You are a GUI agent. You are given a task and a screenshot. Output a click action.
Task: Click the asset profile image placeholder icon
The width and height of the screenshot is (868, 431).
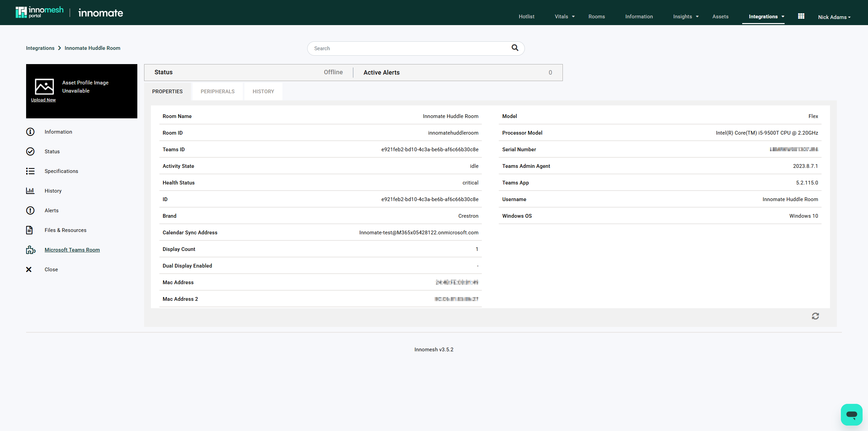pos(44,86)
